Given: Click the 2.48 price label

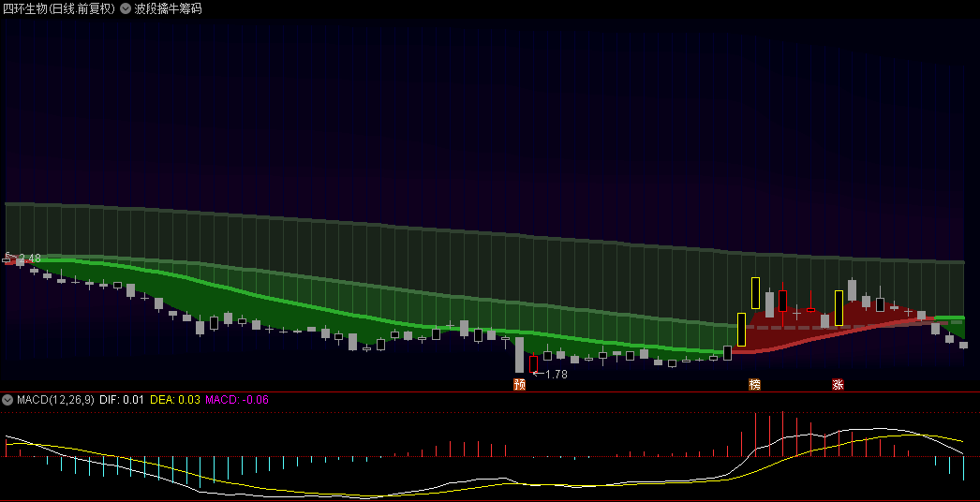Looking at the screenshot, I should pyautogui.click(x=29, y=258).
